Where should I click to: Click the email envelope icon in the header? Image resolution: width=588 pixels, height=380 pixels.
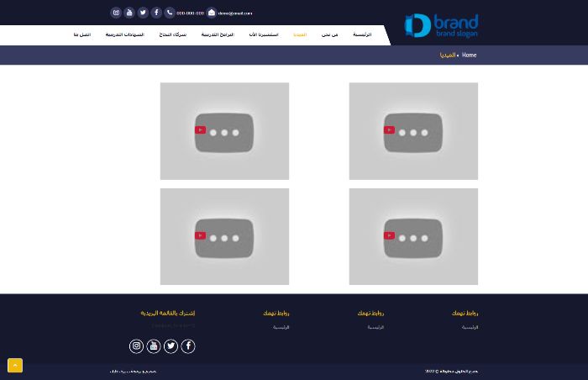pyautogui.click(x=212, y=13)
